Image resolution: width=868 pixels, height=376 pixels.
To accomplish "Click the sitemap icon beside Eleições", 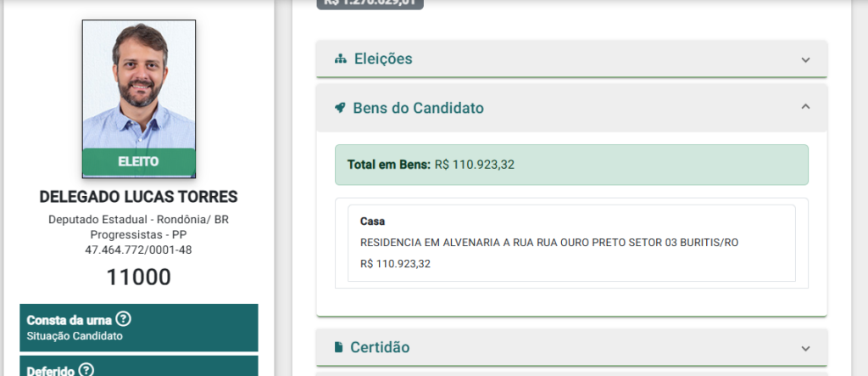I will 341,59.
